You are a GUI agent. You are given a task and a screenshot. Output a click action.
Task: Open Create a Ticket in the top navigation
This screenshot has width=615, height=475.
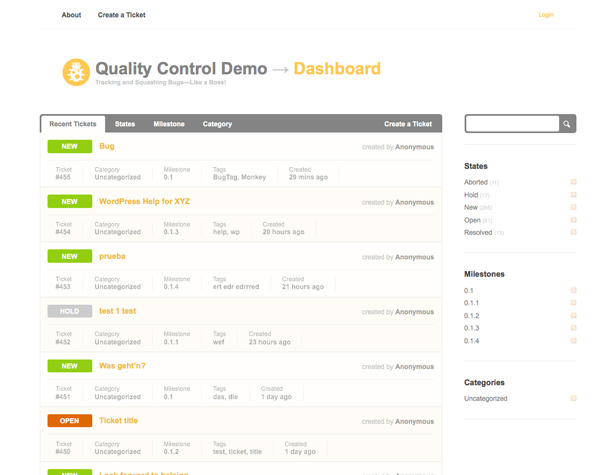pyautogui.click(x=122, y=15)
